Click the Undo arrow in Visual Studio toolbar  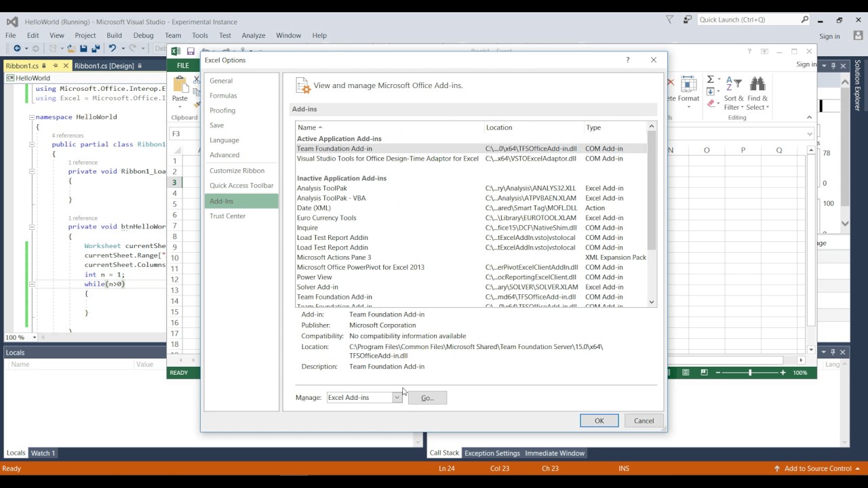click(113, 48)
